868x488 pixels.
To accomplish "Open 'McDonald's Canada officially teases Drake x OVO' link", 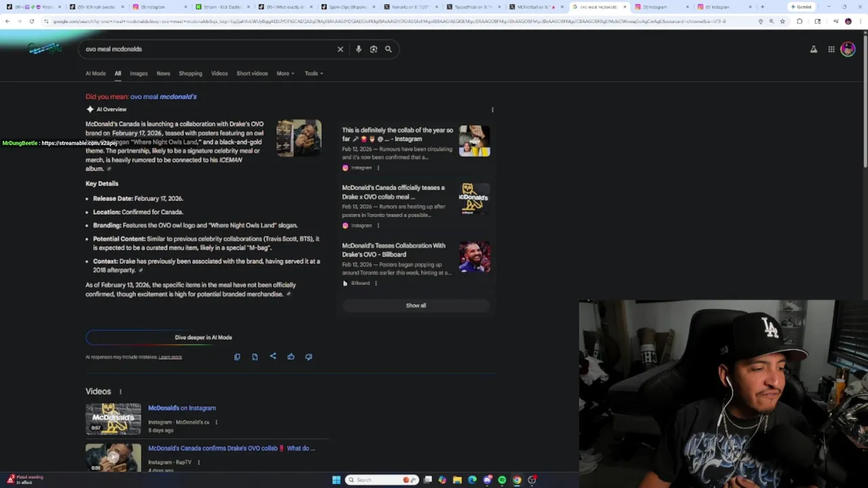I will [x=393, y=192].
